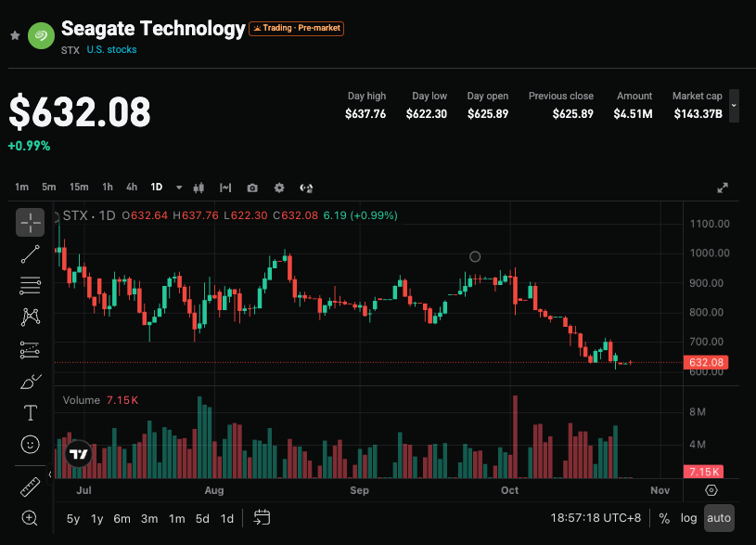Open the interval dropdown arrow next to 1D
Screen dimensions: 756x545
coord(179,188)
